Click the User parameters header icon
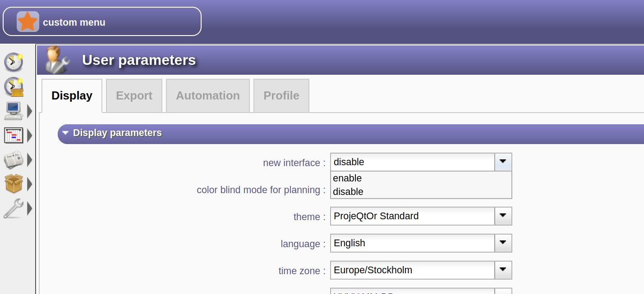This screenshot has height=294, width=644. 57,60
